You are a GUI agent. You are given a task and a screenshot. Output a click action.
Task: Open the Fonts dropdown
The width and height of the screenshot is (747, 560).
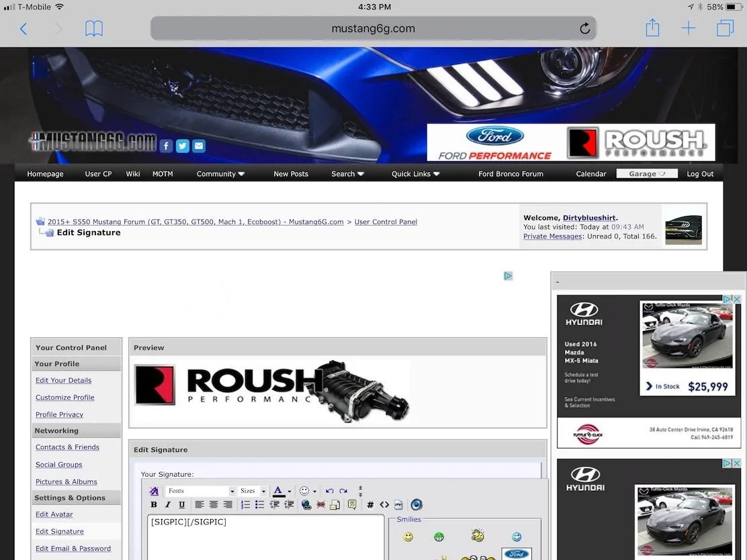(x=201, y=491)
